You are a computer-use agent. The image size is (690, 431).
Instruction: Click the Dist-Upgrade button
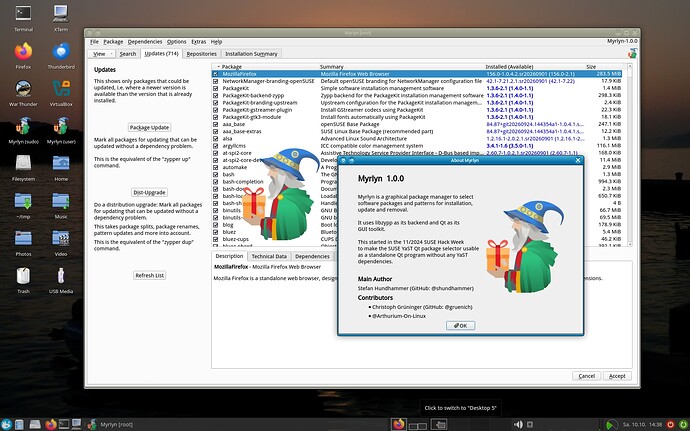pos(149,192)
